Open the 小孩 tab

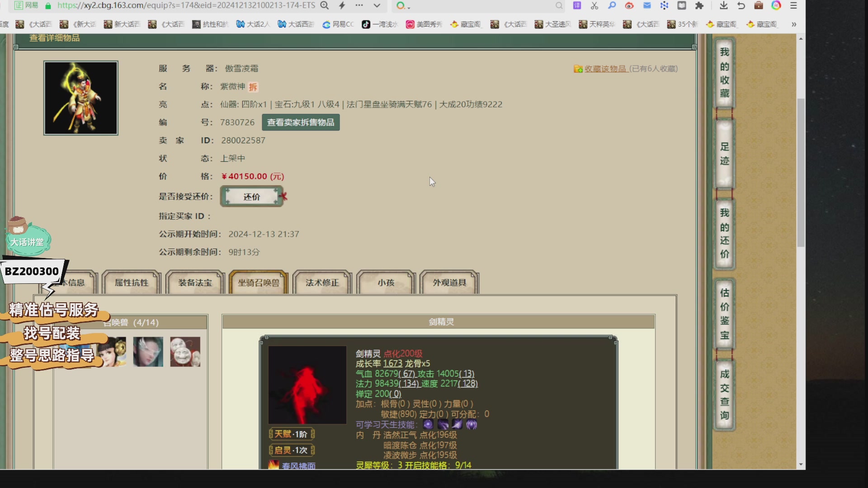point(386,283)
